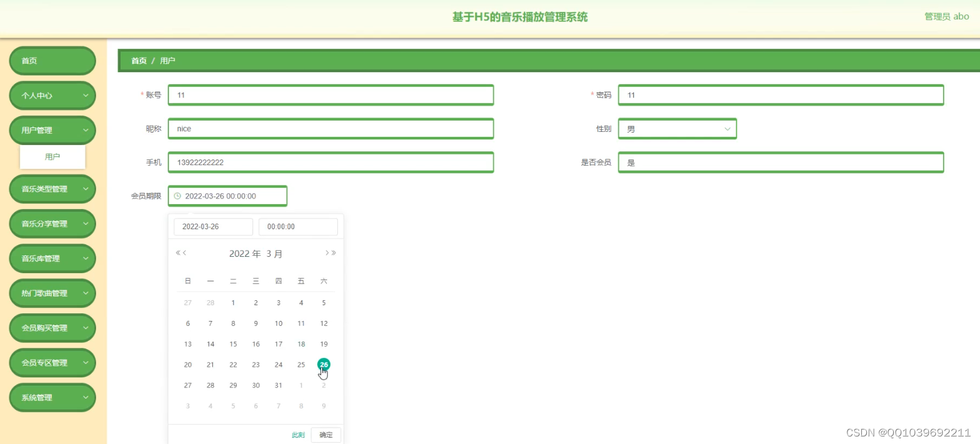Click the 会员期限 datetime field
The image size is (980, 444).
point(227,196)
